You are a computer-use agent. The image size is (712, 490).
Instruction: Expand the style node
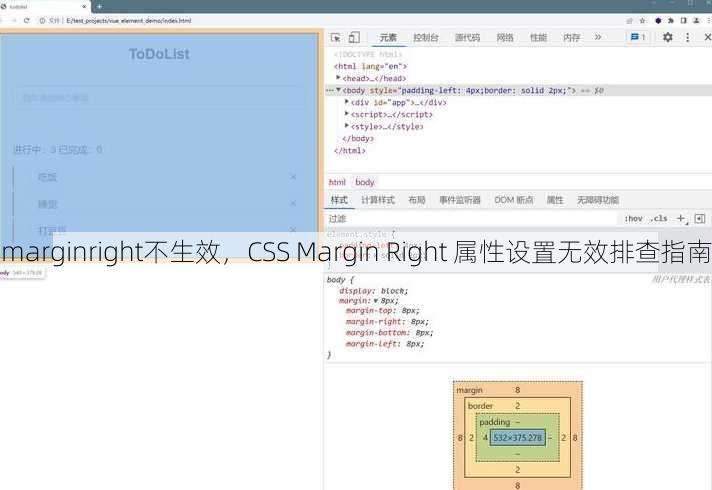tap(347, 126)
